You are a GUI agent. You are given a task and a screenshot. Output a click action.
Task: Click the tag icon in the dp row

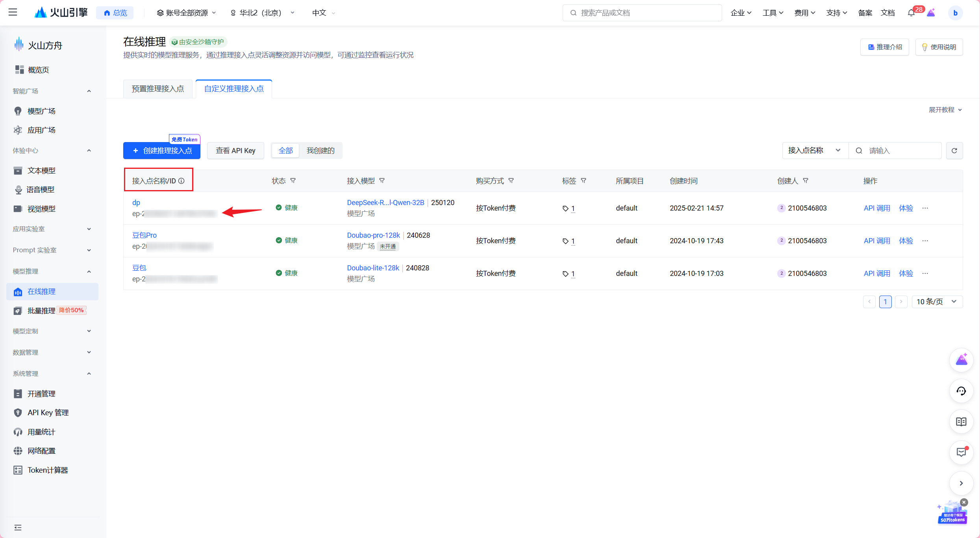[x=565, y=209]
